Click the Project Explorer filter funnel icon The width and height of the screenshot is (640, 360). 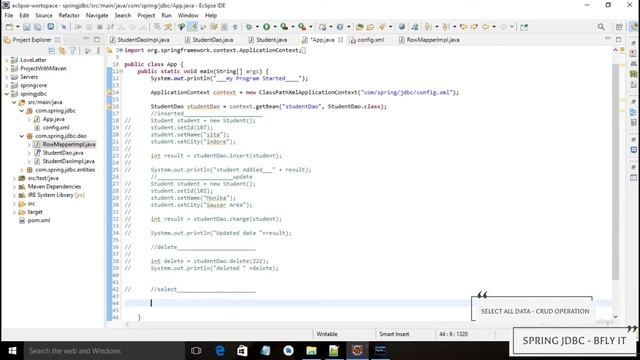pyautogui.click(x=73, y=51)
